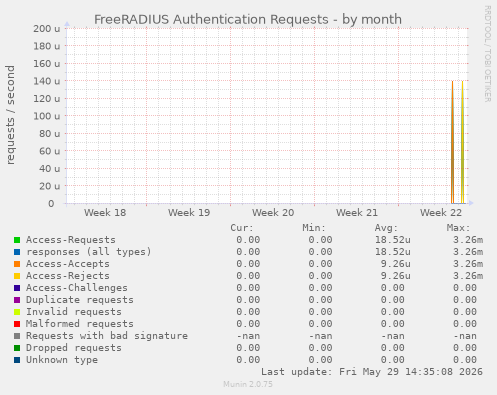
Task: Click the '200 u' y-axis label
Action: click(x=46, y=29)
